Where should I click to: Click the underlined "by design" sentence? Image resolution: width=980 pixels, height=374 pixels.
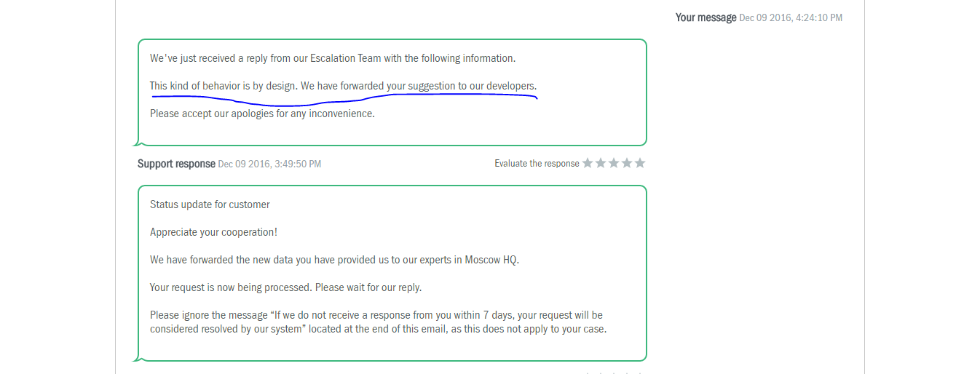[342, 86]
